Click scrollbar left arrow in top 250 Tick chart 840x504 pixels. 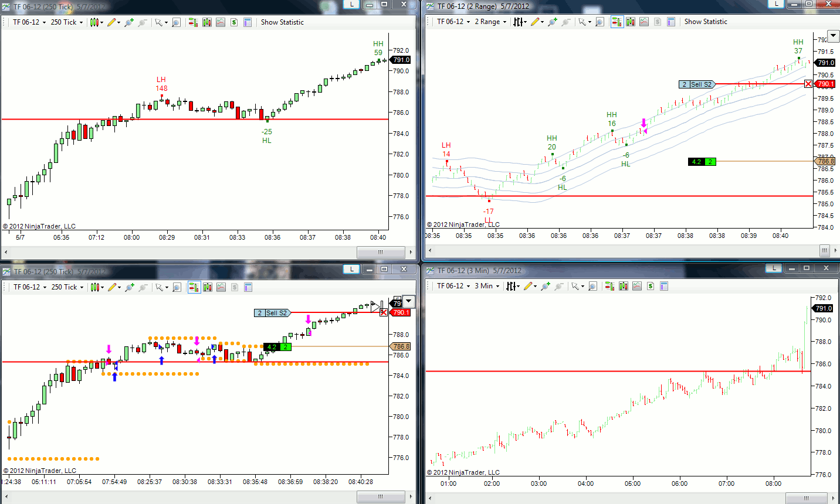[x=5, y=252]
